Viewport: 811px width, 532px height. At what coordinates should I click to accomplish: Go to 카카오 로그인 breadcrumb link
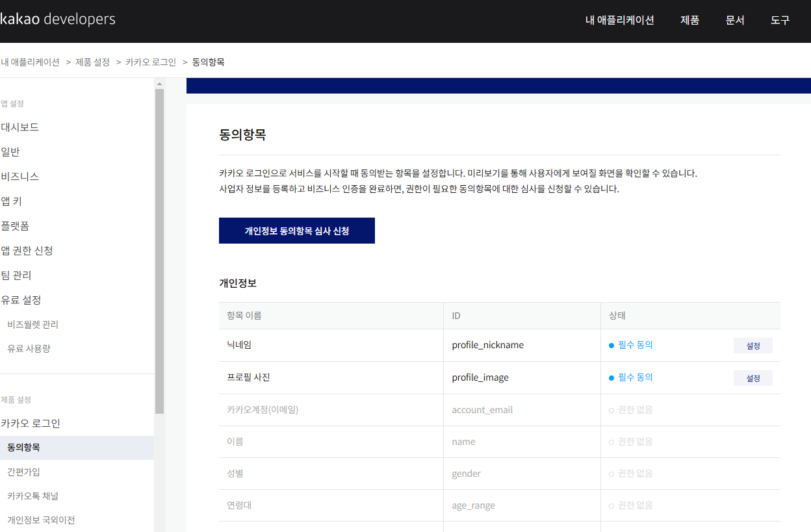pos(151,62)
